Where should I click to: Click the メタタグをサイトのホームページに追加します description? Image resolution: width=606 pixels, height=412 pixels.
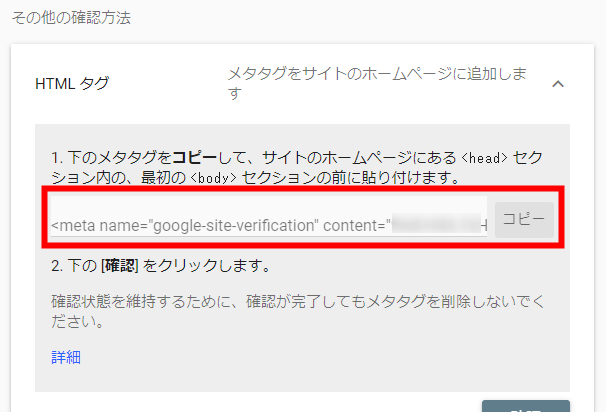377,83
